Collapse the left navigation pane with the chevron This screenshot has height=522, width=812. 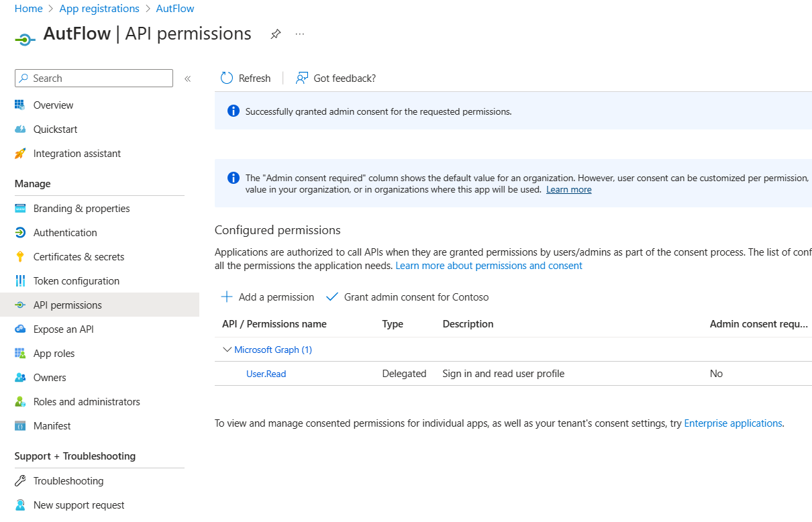pyautogui.click(x=187, y=78)
